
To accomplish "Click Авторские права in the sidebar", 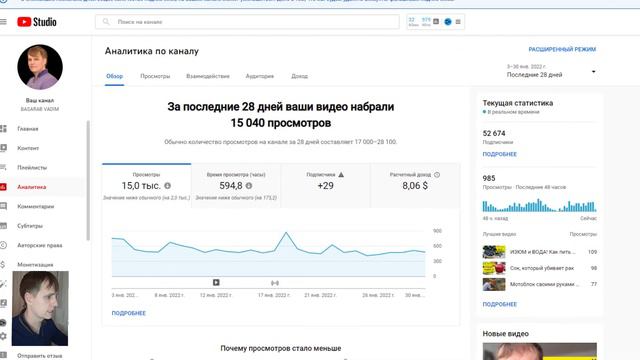I will (40, 245).
